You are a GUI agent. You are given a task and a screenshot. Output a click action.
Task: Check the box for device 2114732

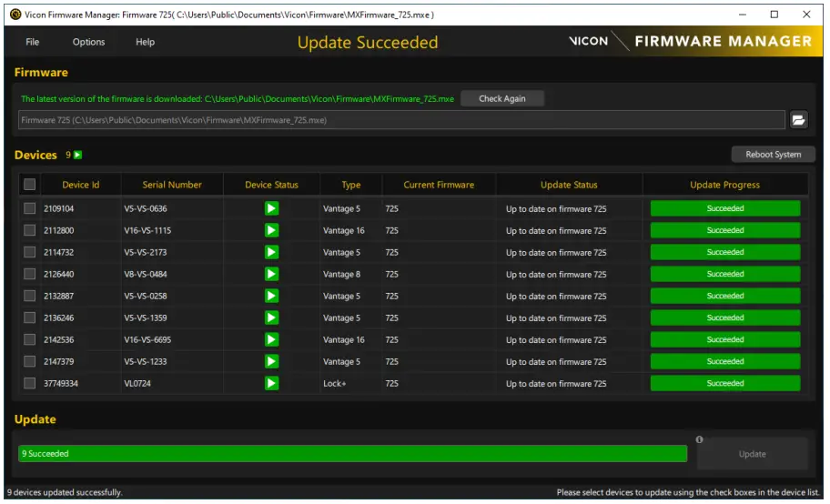(30, 252)
